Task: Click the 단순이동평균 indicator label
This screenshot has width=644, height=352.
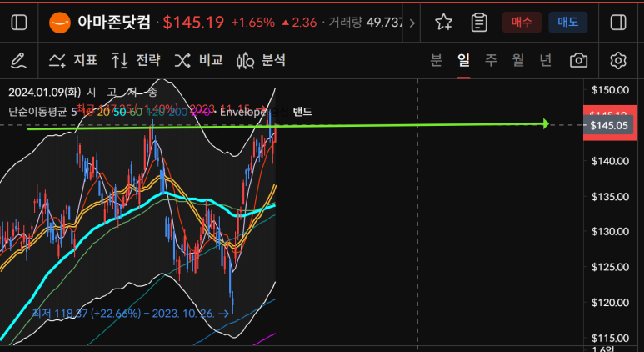Action: 37,112
